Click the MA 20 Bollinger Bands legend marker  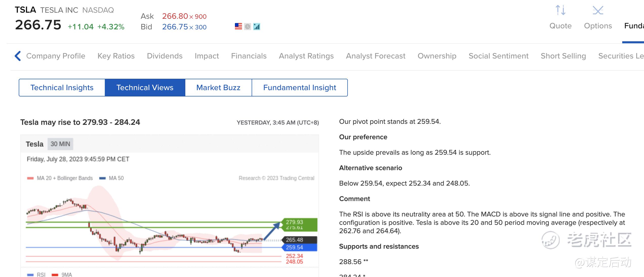(x=30, y=178)
